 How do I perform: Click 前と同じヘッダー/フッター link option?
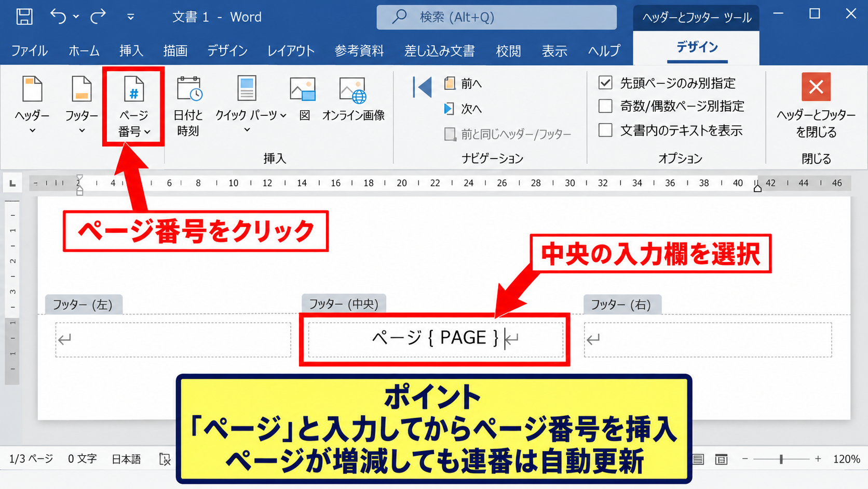coord(508,134)
